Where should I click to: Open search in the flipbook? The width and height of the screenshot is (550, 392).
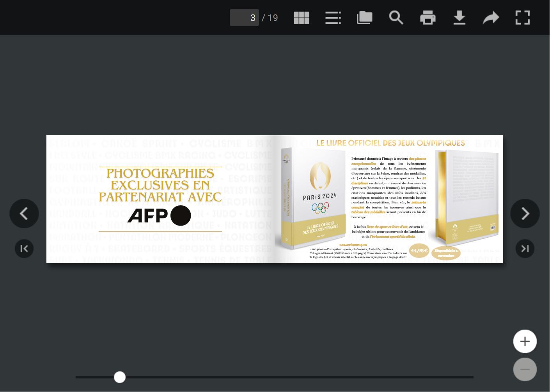pyautogui.click(x=396, y=18)
